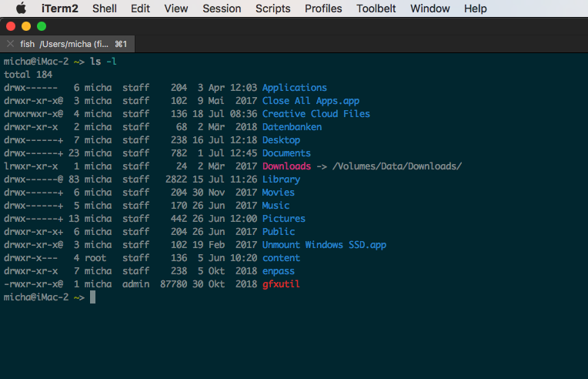This screenshot has height=379, width=588.
Task: Open the View menu
Action: click(176, 8)
